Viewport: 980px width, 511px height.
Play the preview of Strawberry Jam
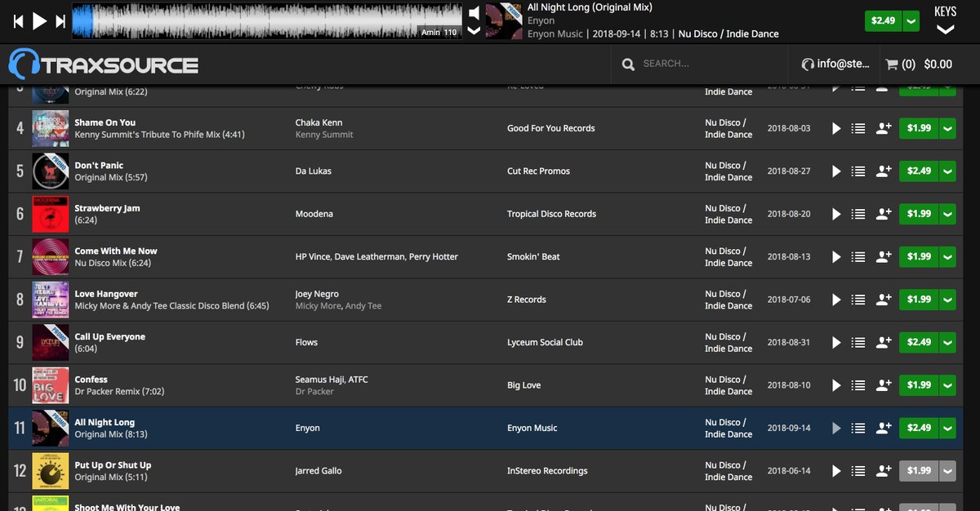(x=835, y=214)
